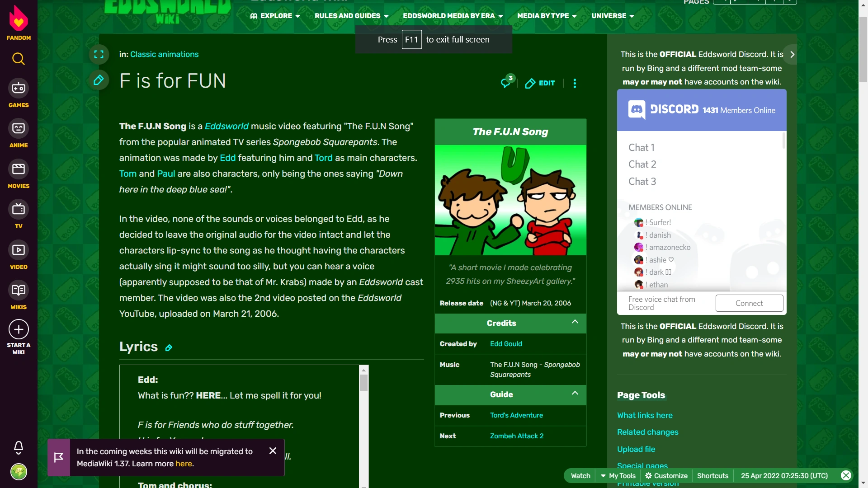Screen dimensions: 868x488
Task: Click The F.U.N Song infobox image
Action: (510, 200)
